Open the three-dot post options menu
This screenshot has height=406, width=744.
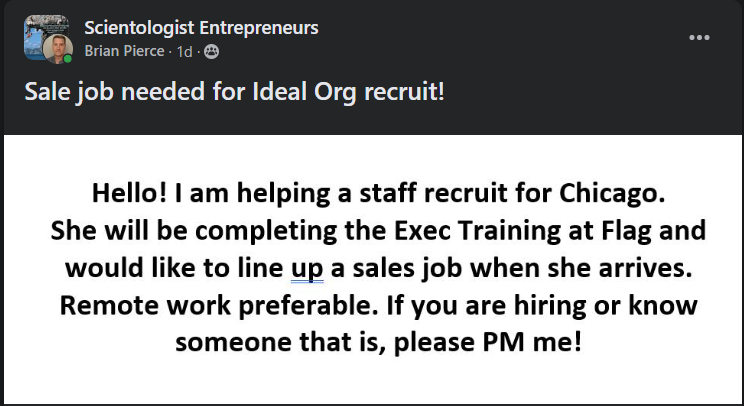(x=700, y=38)
